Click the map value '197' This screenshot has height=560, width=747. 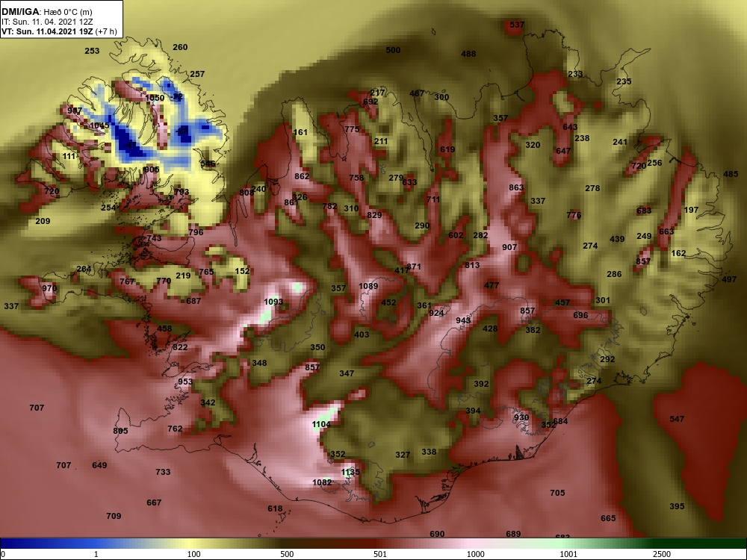tap(691, 210)
